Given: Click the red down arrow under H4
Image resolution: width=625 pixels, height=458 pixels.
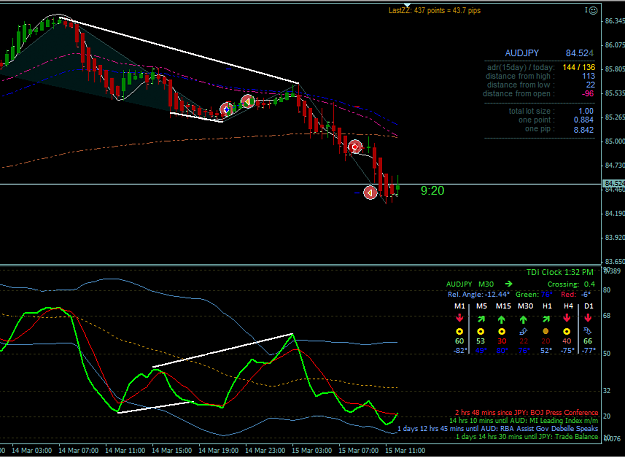Looking at the screenshot, I should pyautogui.click(x=566, y=318).
